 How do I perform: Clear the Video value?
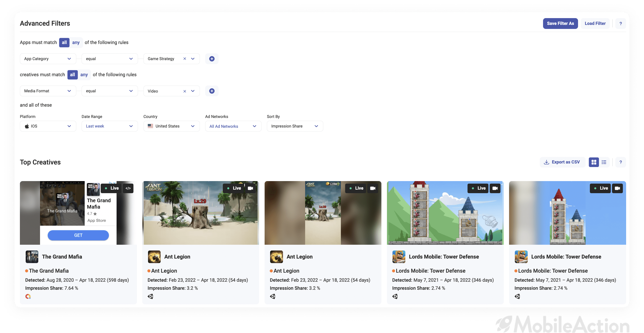[x=185, y=91]
